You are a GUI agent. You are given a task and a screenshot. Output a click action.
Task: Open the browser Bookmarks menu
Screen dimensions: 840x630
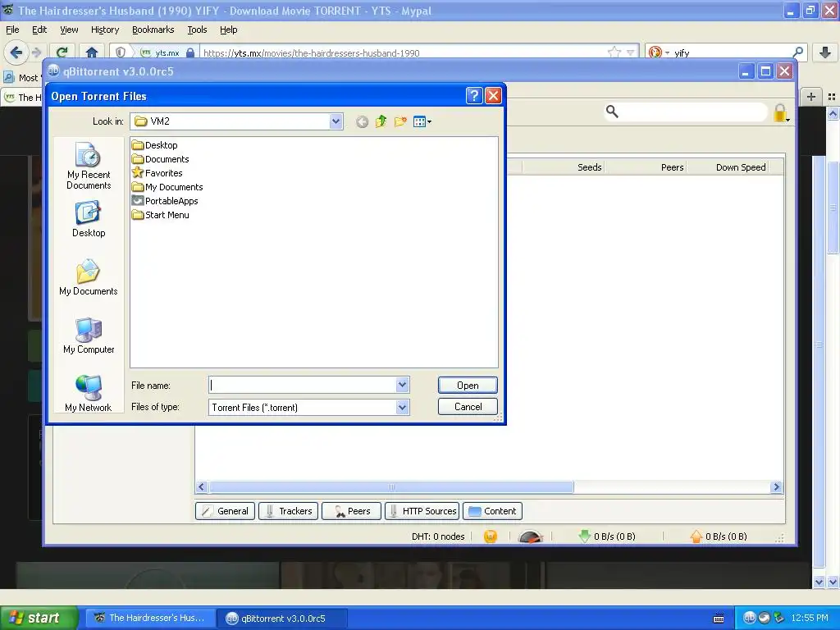click(x=153, y=30)
